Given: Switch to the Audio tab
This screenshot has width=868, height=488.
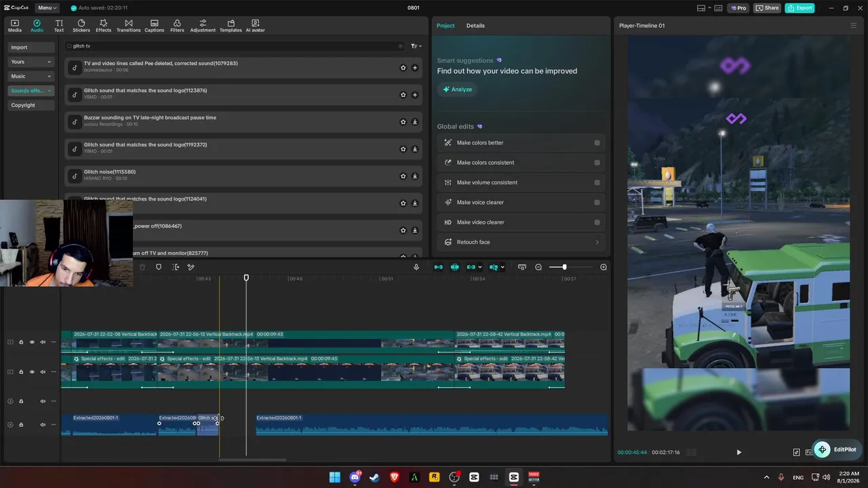Looking at the screenshot, I should [37, 26].
